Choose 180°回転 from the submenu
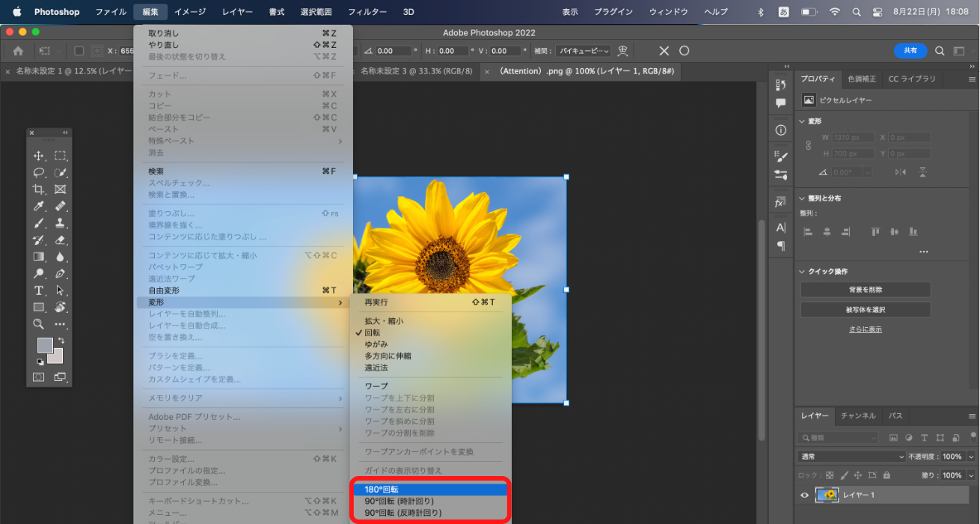The height and width of the screenshot is (524, 980). (431, 489)
